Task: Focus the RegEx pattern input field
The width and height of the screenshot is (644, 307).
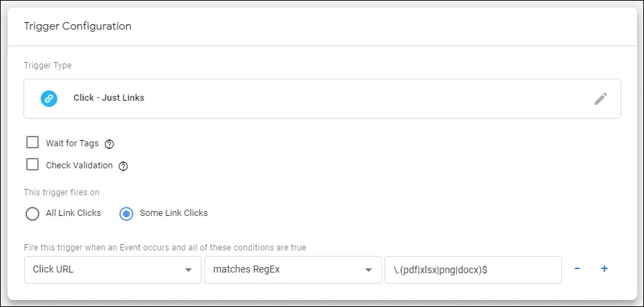Action: pyautogui.click(x=473, y=270)
